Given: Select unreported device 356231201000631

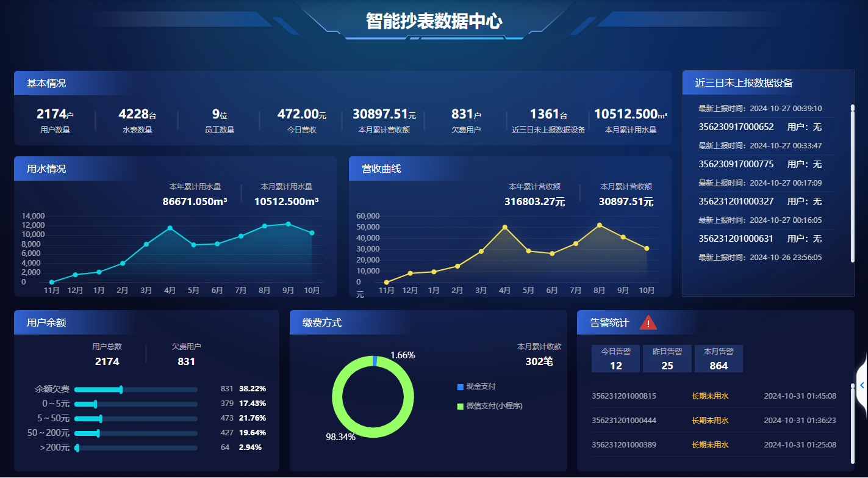Looking at the screenshot, I should (736, 239).
